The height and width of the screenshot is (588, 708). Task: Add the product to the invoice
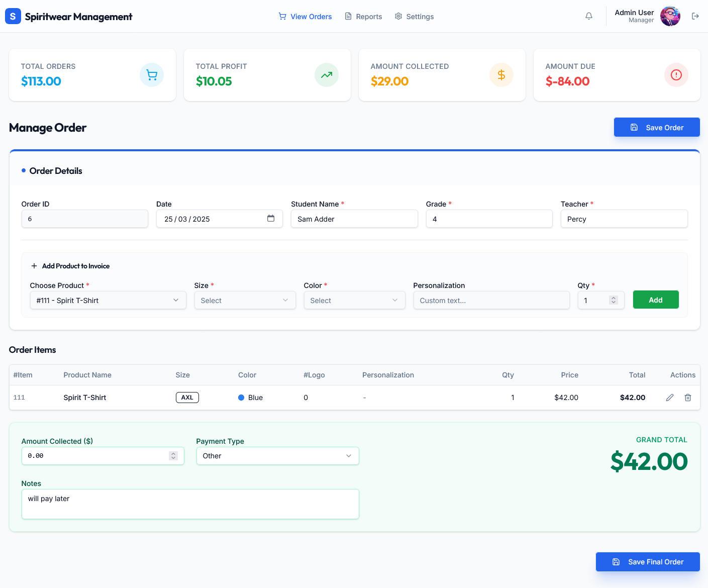(656, 300)
